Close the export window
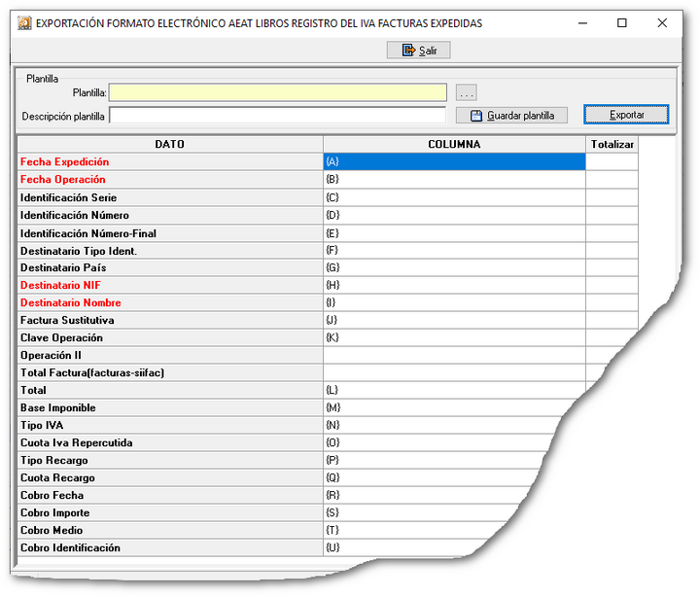Screen dimensions: 700x597 (x=662, y=22)
